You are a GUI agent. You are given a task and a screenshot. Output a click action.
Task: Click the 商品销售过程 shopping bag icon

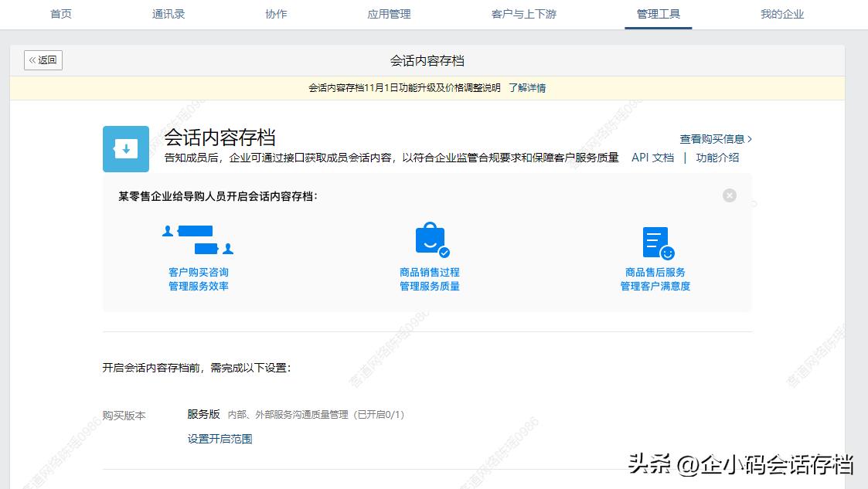tap(428, 238)
